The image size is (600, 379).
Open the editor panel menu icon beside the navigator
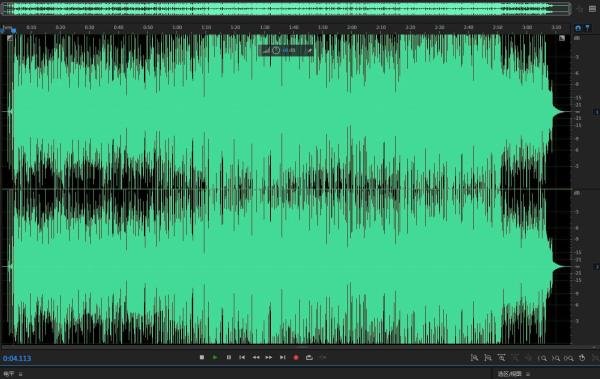(x=592, y=8)
